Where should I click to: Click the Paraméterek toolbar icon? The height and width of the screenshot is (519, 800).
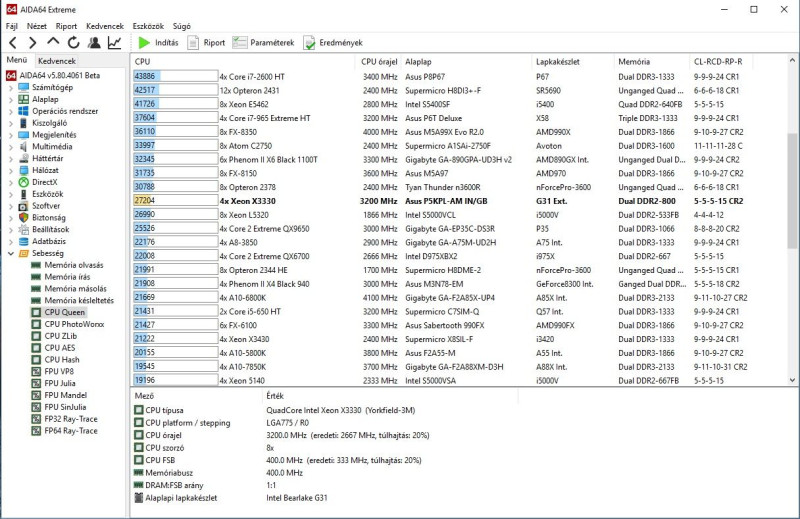240,43
